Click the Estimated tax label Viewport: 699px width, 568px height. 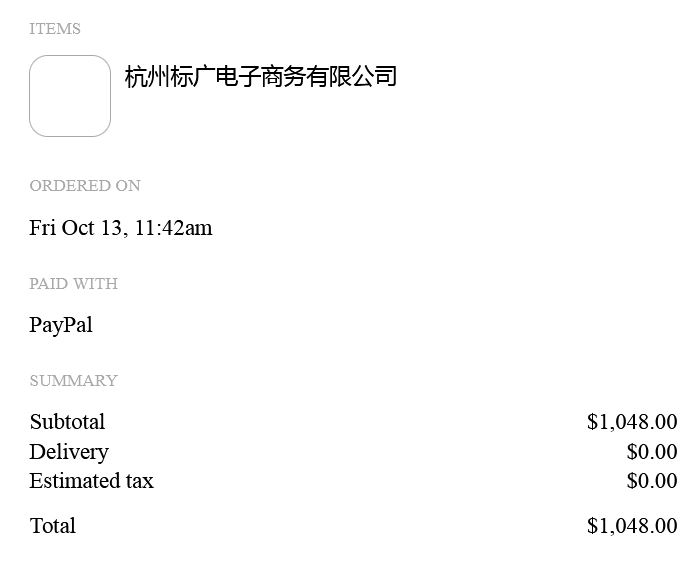pos(91,481)
